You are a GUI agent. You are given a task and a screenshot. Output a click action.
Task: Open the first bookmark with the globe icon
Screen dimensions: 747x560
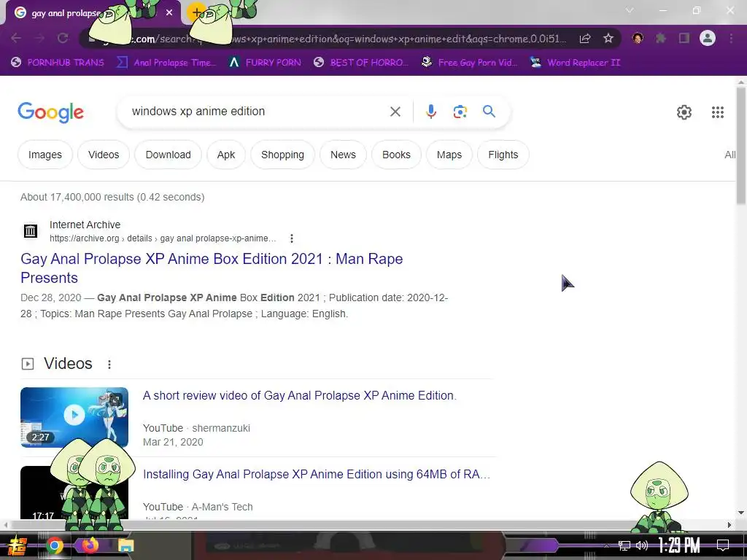(57, 63)
